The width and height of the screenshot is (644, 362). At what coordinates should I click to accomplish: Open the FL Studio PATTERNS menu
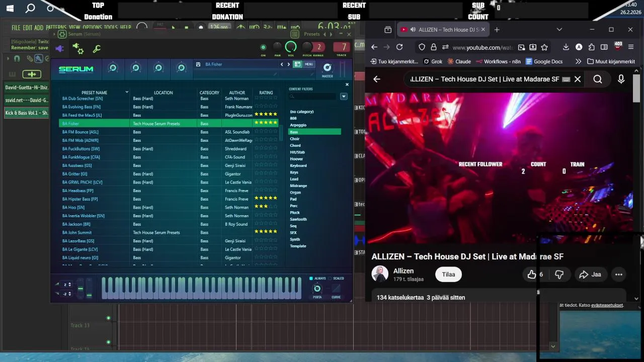(56, 28)
